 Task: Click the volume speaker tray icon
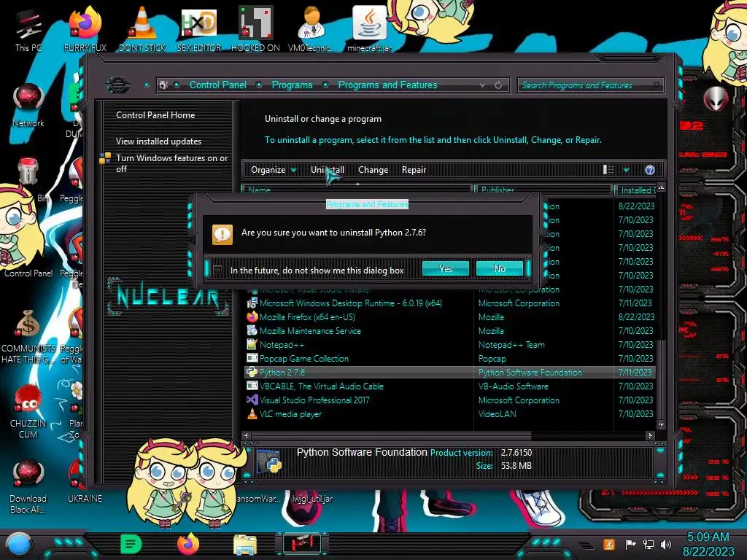(x=666, y=544)
